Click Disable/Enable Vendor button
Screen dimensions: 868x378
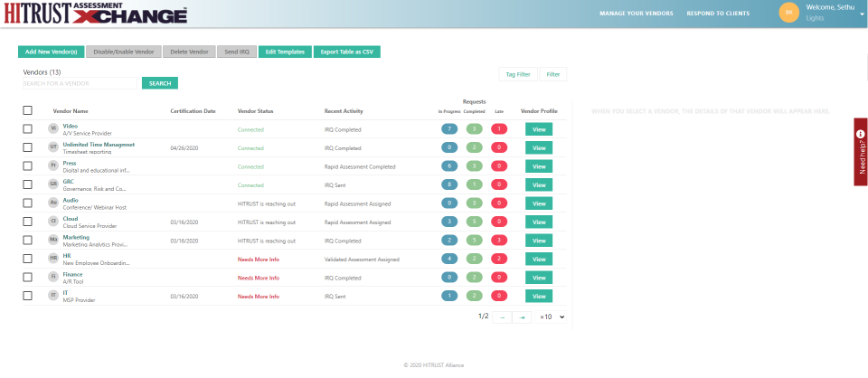124,52
